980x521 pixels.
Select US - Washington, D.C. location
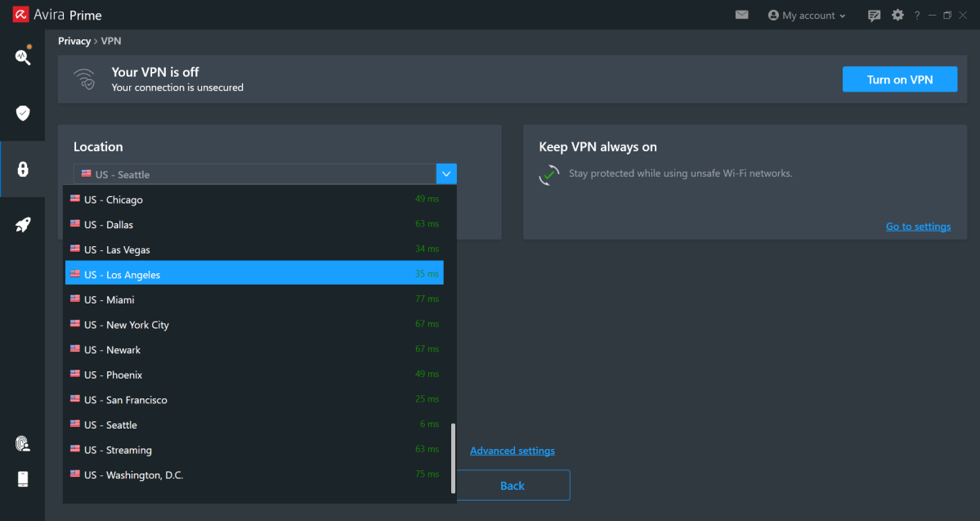pos(254,474)
